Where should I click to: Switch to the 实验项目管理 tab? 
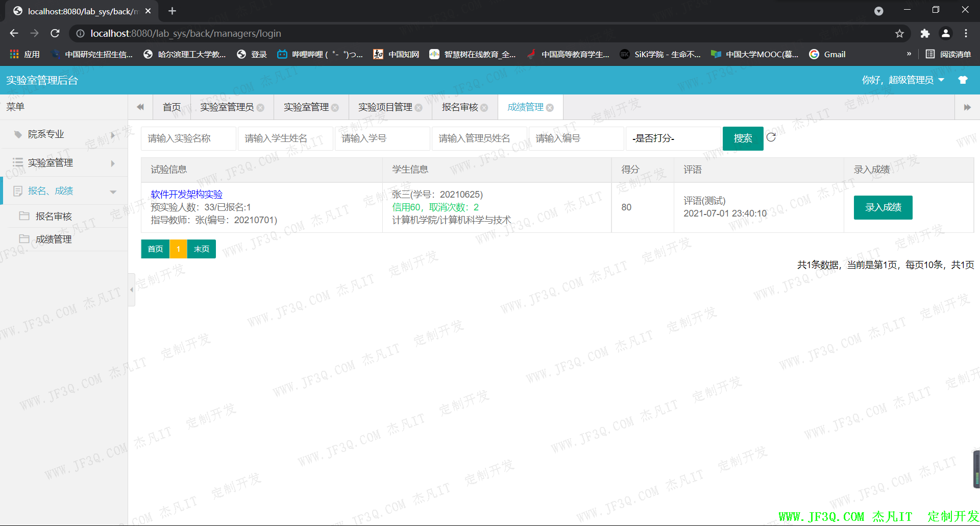pyautogui.click(x=385, y=107)
